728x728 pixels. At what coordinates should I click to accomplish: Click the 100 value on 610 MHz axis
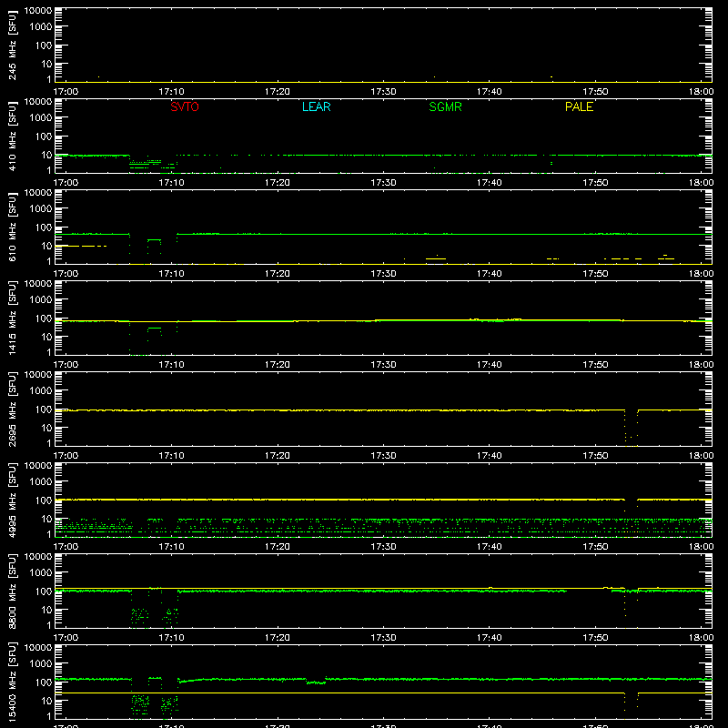coord(44,227)
